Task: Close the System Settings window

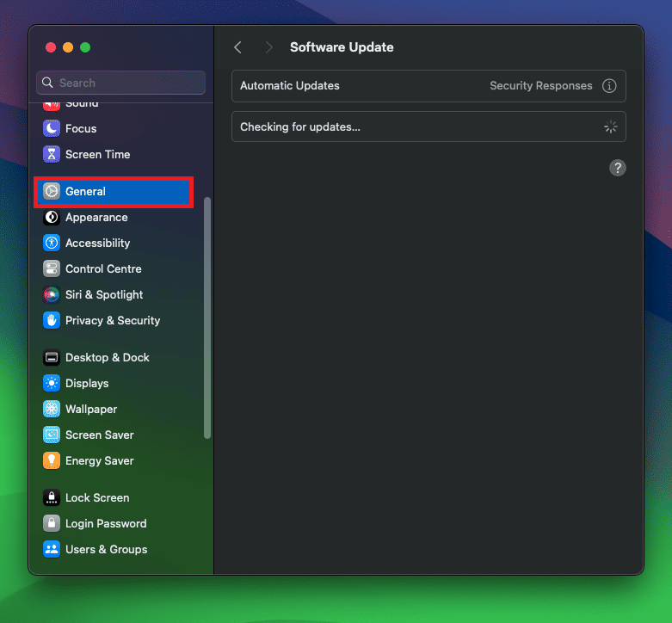Action: click(51, 47)
